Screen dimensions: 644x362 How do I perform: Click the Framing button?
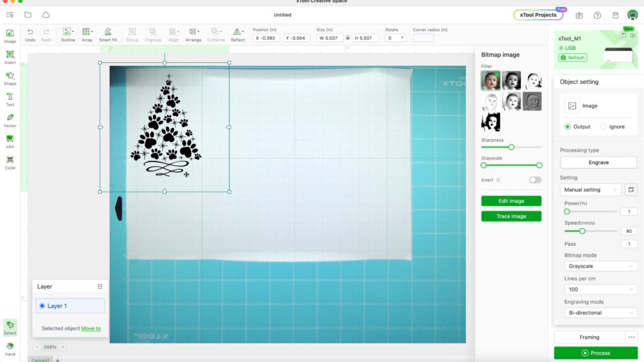[x=589, y=337]
